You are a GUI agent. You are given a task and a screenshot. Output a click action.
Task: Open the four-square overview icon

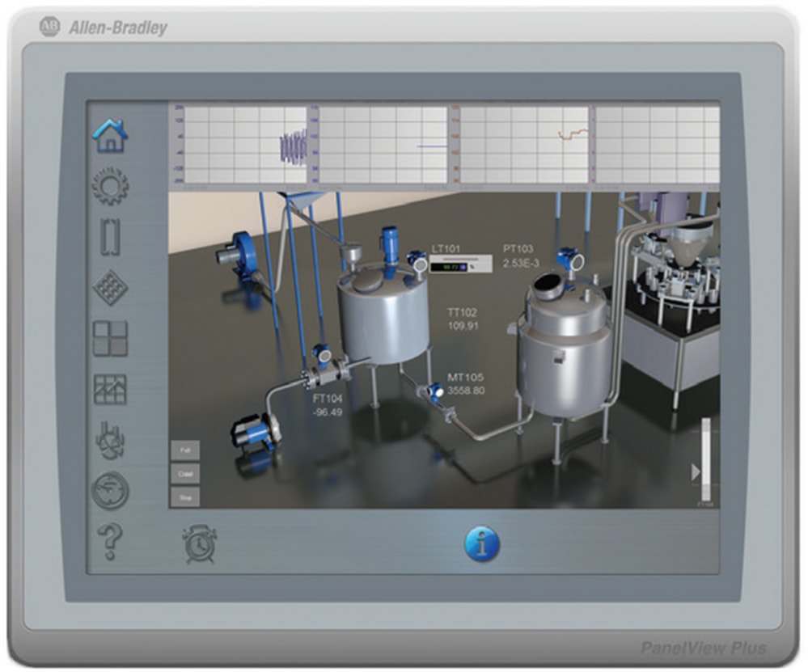point(110,339)
